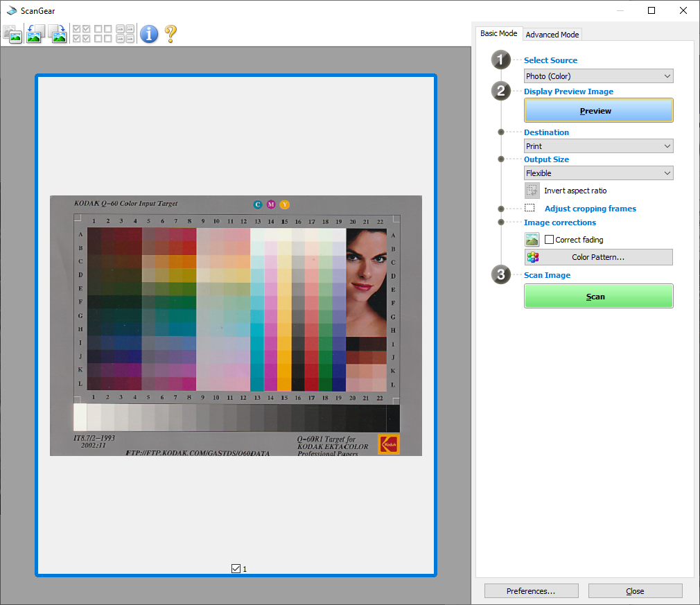Click the check all frames icon

pos(81,34)
